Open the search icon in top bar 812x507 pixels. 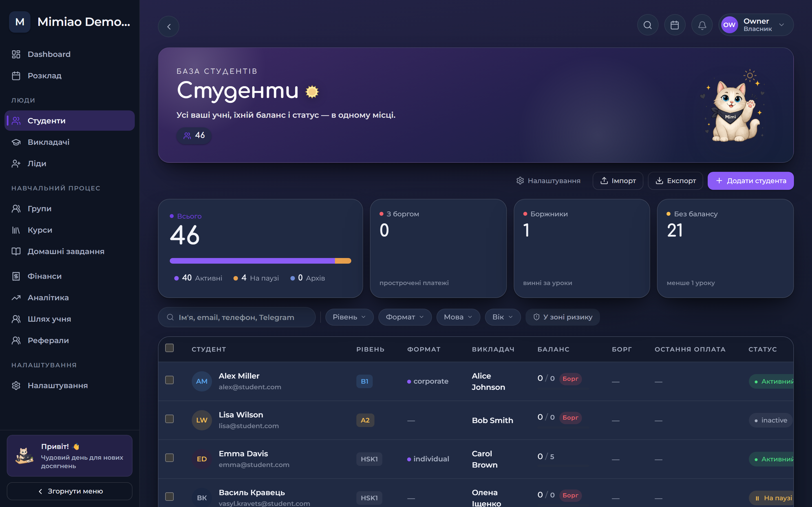click(648, 25)
